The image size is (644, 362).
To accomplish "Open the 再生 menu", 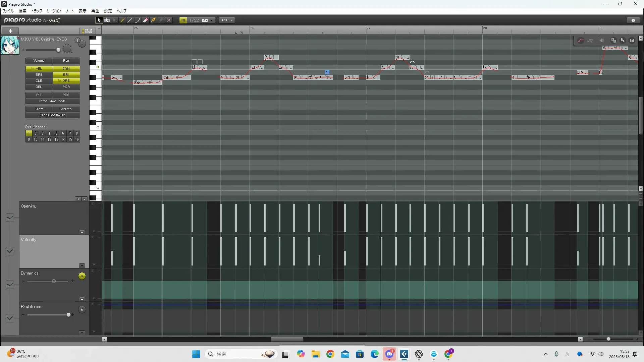I will click(95, 11).
